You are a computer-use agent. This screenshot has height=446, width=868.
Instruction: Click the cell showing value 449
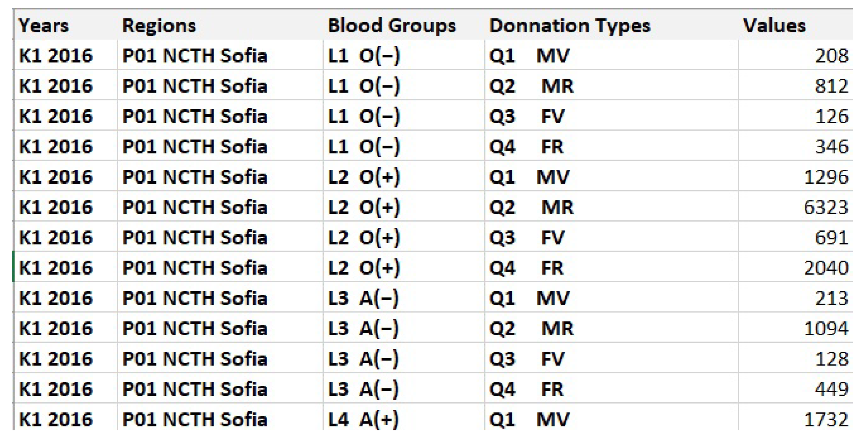tap(831, 389)
